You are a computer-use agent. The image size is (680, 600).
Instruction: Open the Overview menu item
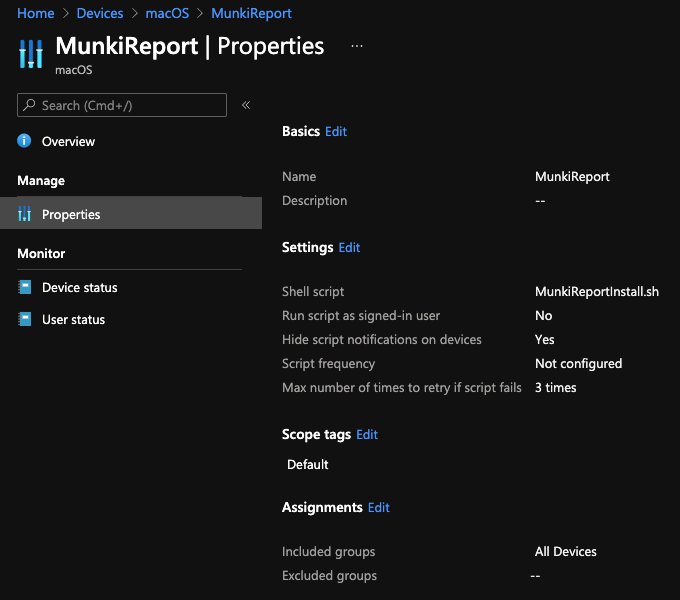[68, 141]
